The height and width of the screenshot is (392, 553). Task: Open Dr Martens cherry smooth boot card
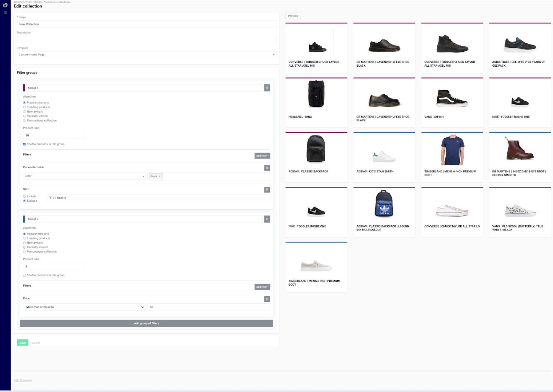click(x=520, y=157)
